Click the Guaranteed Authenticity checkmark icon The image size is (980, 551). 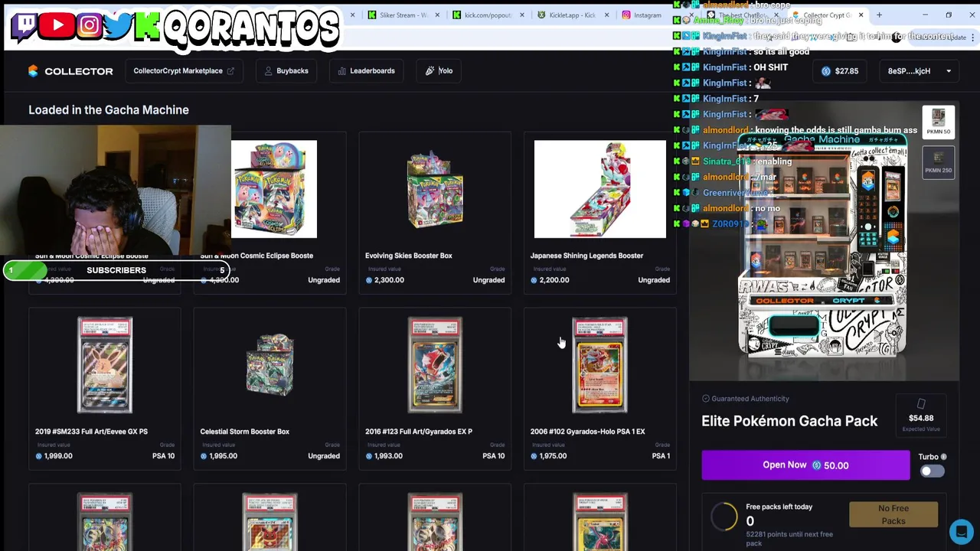705,399
